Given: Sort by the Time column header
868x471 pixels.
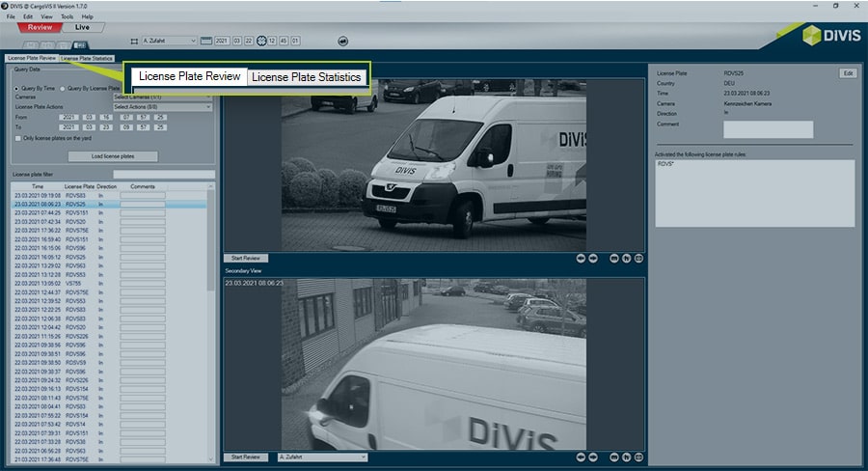Looking at the screenshot, I should click(37, 186).
